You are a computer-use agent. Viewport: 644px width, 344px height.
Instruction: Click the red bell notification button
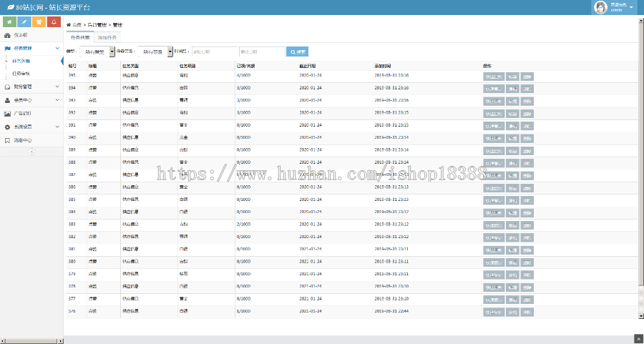(x=54, y=21)
